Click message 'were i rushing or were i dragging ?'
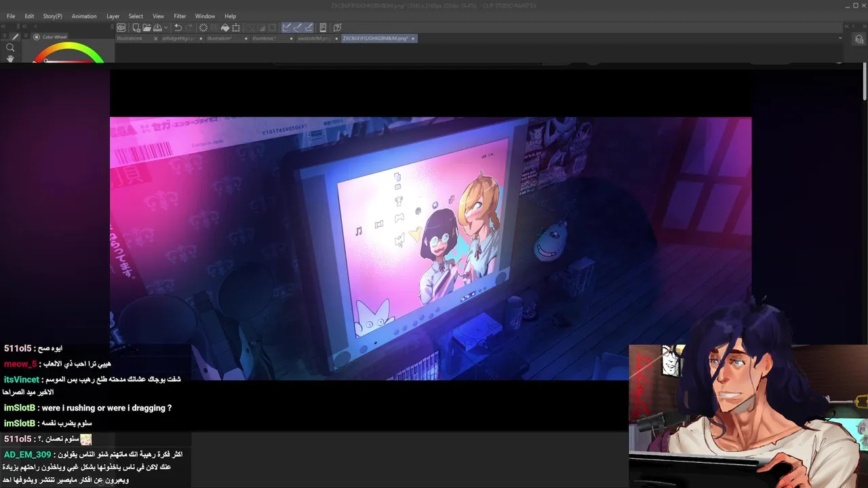868x488 pixels. [106, 408]
